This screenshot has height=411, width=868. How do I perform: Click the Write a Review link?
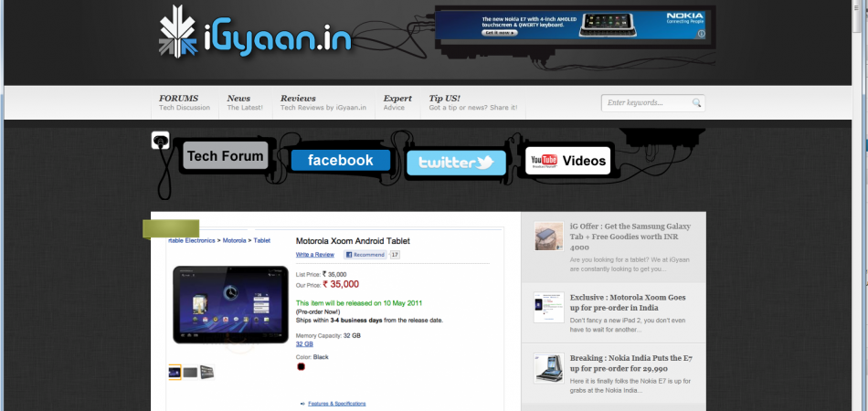[x=315, y=255]
